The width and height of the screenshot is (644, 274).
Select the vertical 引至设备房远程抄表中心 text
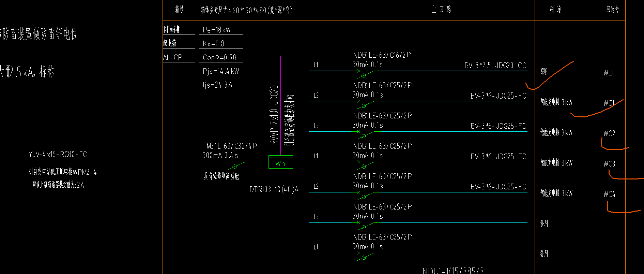290,120
